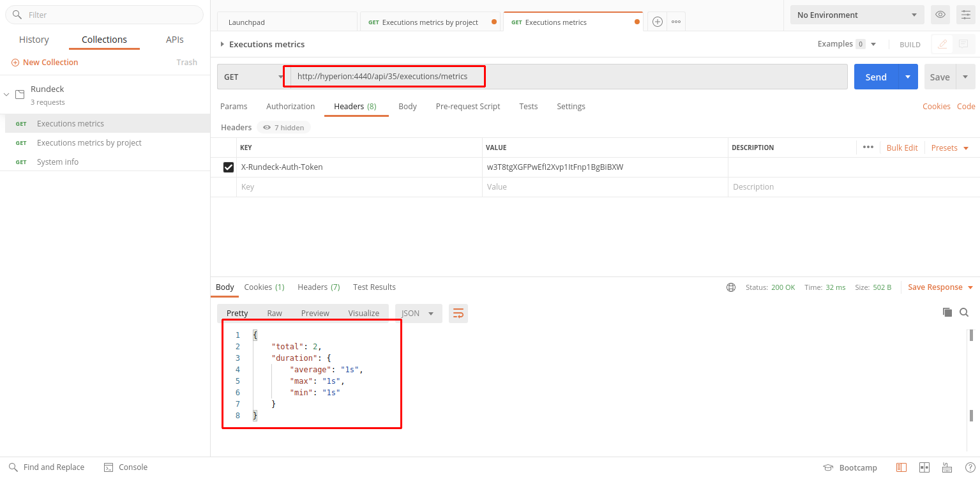Click the Send button
This screenshot has height=477, width=980.
point(875,76)
